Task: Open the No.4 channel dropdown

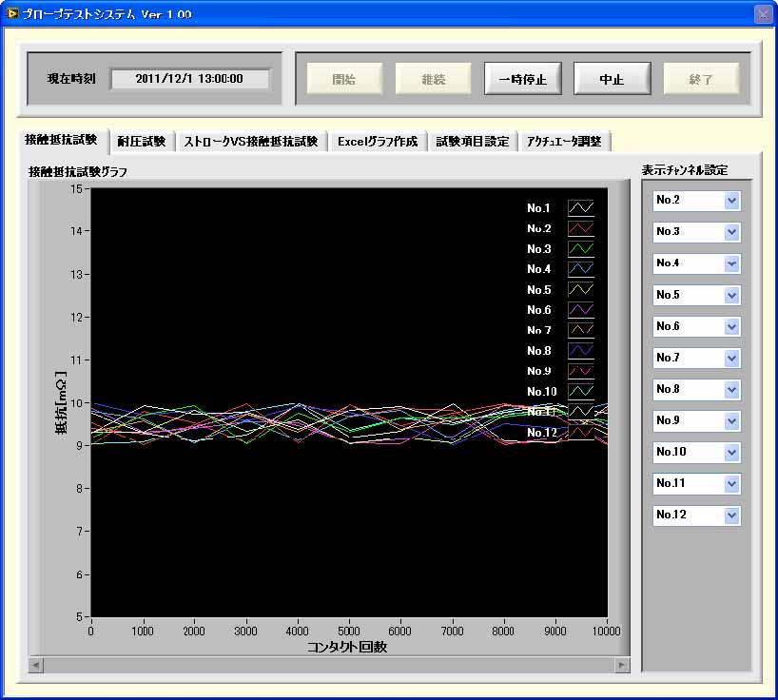Action: click(731, 263)
